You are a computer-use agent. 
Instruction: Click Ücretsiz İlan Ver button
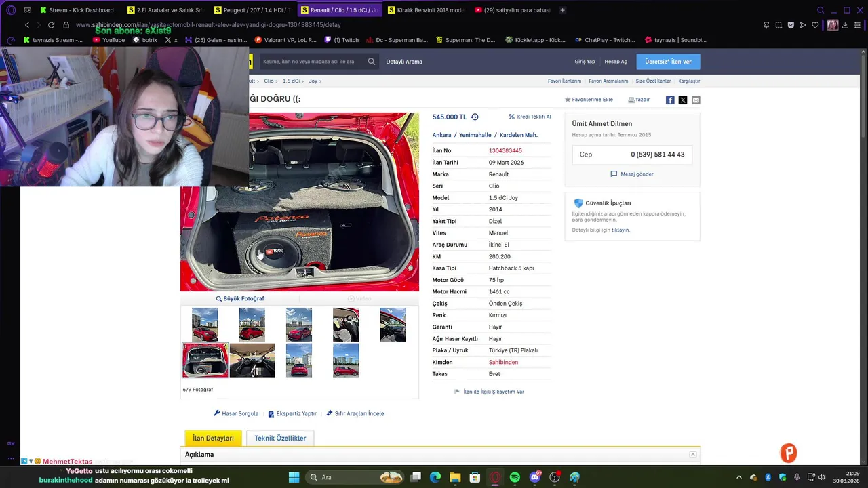(x=668, y=62)
